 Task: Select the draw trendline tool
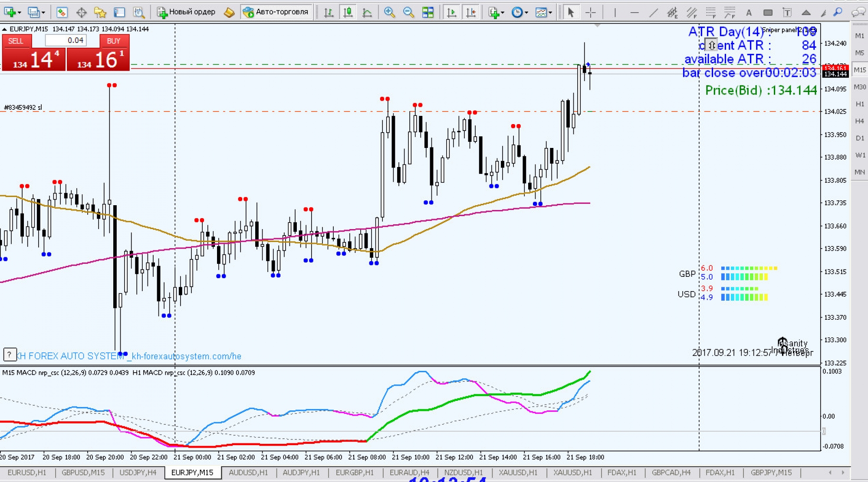654,13
